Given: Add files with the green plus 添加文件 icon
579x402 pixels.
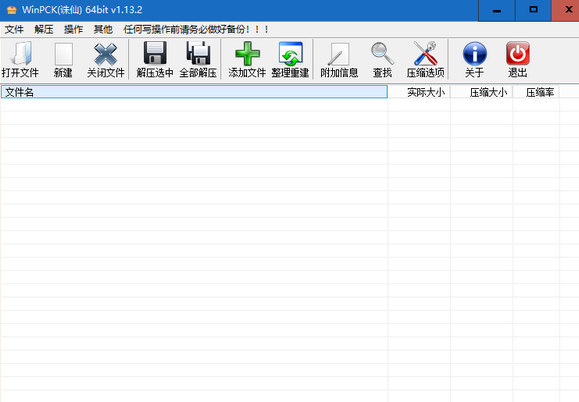Looking at the screenshot, I should (x=247, y=59).
